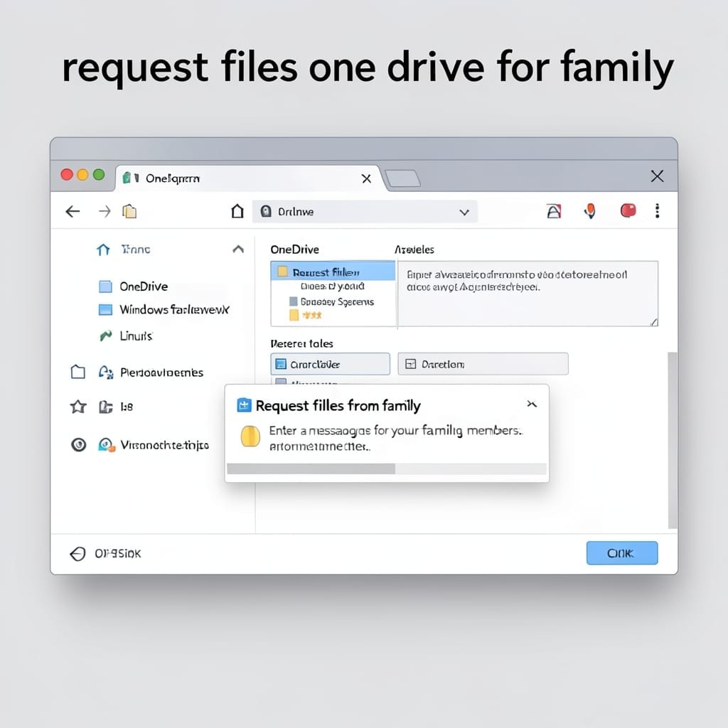Image resolution: width=728 pixels, height=728 pixels.
Task: Select the Gɒɑɛɑɛy Sgɛcɛrns list row
Action: coord(333,301)
